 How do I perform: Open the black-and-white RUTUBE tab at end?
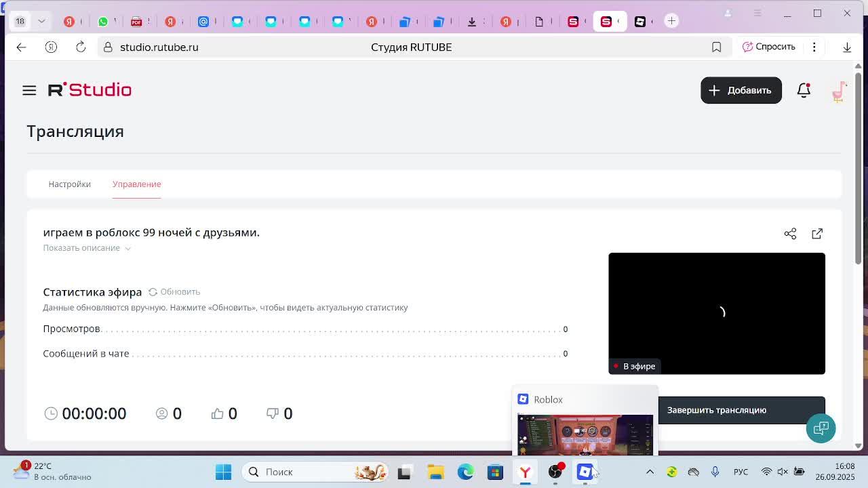(640, 21)
